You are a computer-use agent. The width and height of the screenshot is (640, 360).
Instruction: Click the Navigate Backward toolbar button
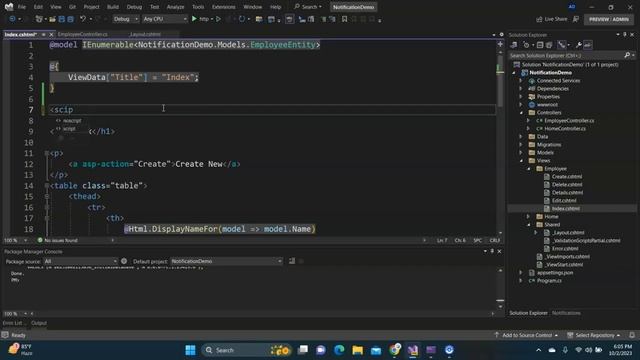[12, 19]
